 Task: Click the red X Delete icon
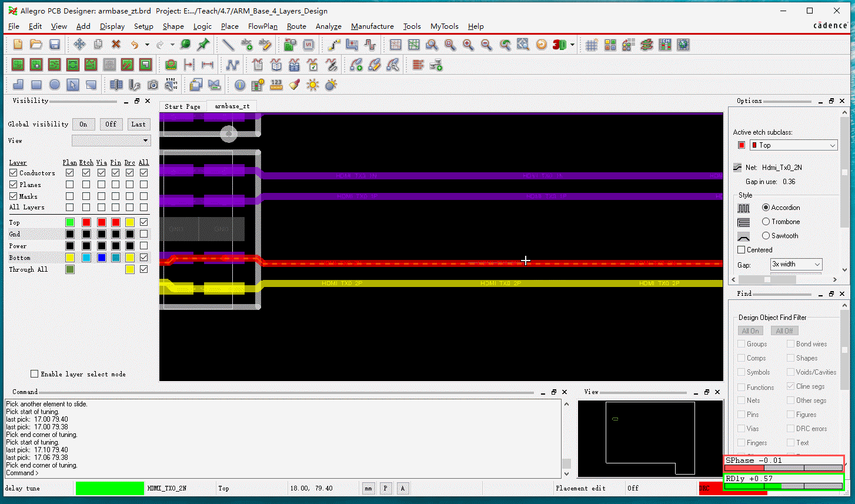(x=116, y=45)
